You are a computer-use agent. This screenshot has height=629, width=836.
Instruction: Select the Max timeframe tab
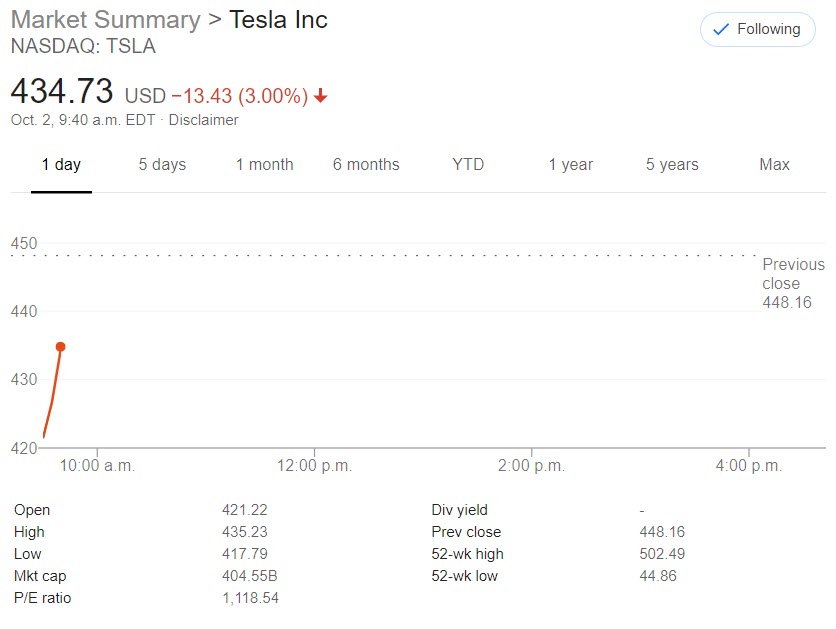coord(774,164)
